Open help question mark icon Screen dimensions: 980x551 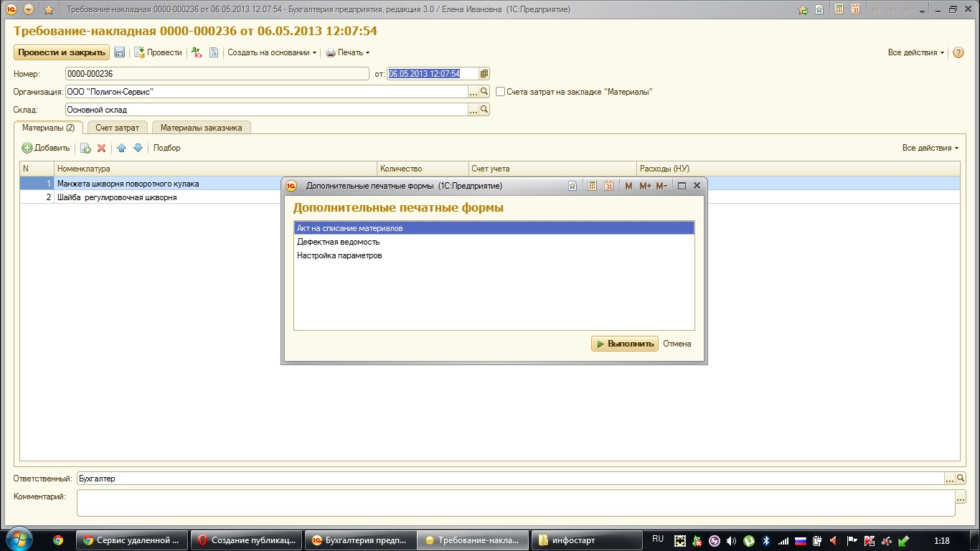click(958, 52)
